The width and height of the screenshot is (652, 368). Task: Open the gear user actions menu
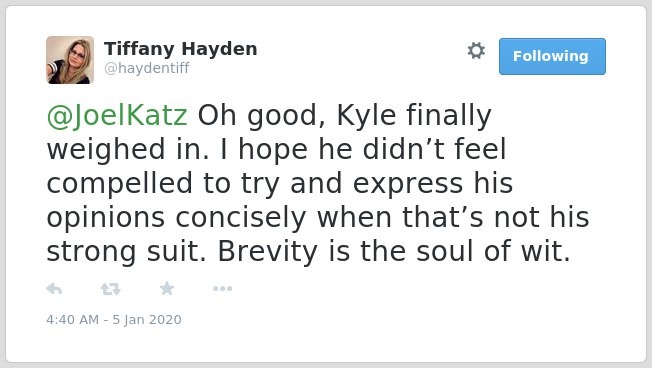[476, 51]
